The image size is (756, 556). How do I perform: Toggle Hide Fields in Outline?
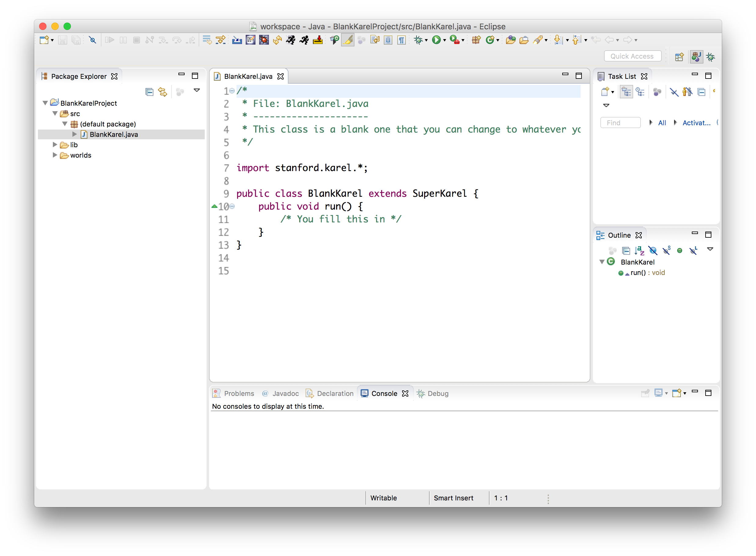tap(652, 251)
